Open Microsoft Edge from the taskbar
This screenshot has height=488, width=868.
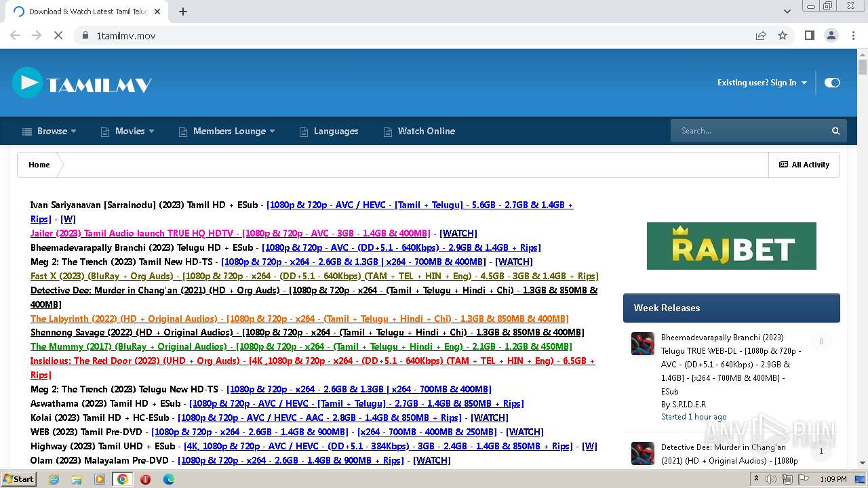pos(168,479)
